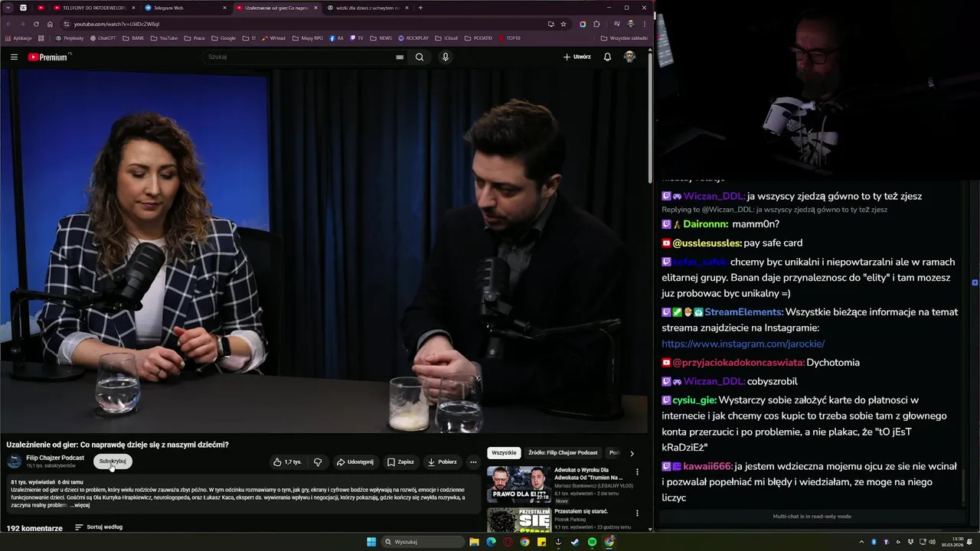Select Źródło: Filip Chajzer Podcast chip
This screenshot has height=551, width=980.
[563, 453]
